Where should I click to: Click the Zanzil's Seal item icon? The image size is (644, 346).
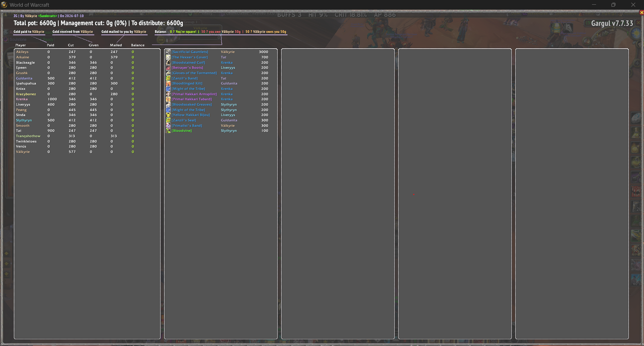click(x=168, y=120)
